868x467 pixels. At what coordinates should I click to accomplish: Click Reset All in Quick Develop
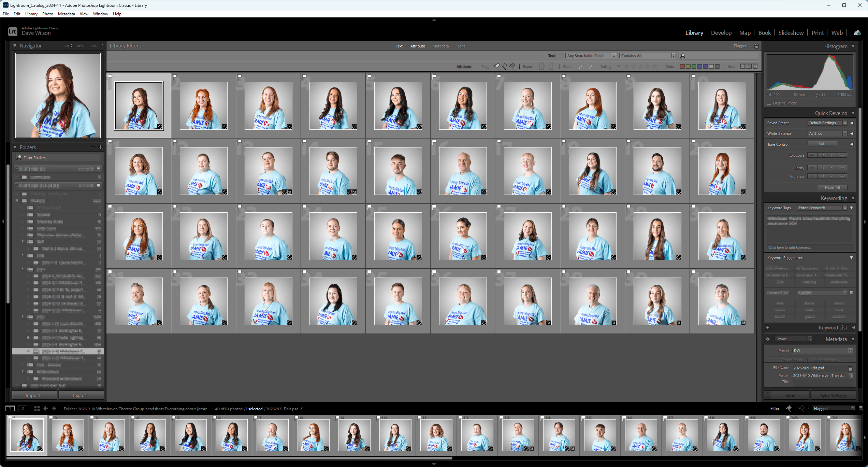[832, 187]
